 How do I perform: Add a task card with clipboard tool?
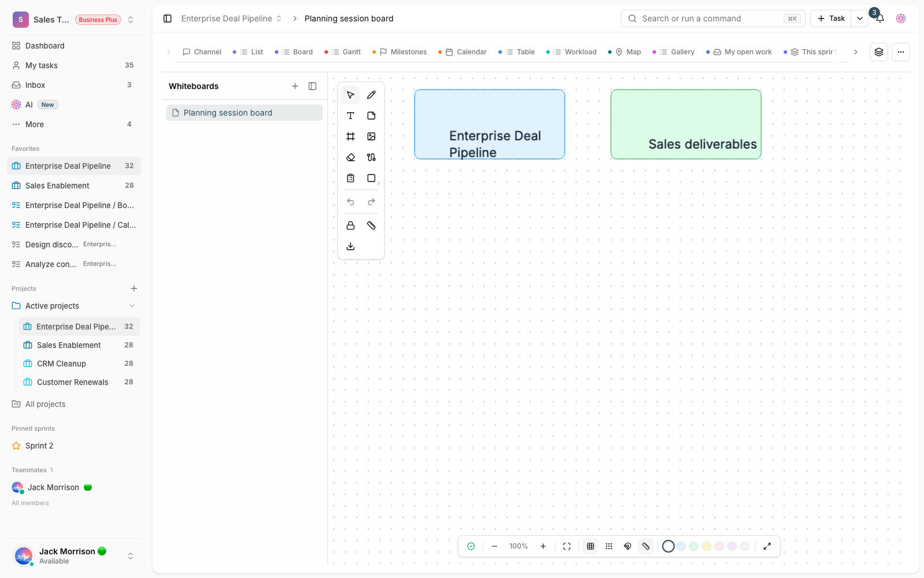[351, 178]
